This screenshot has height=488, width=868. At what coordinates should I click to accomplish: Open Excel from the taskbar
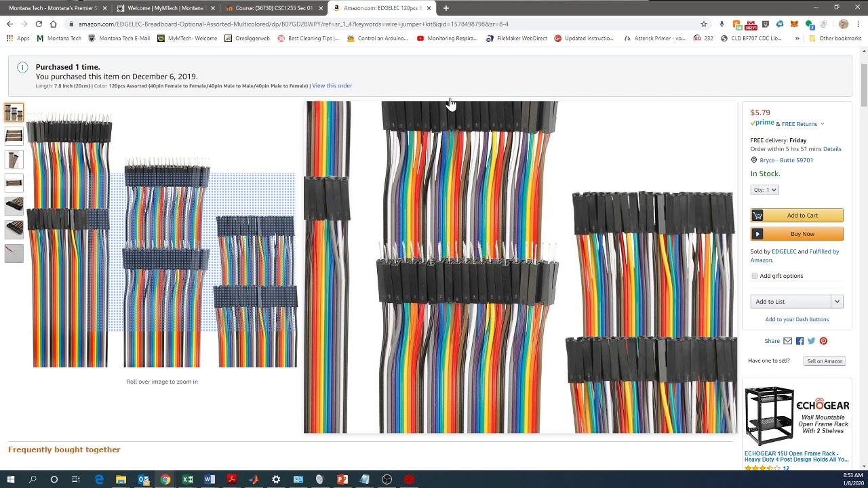pos(187,479)
